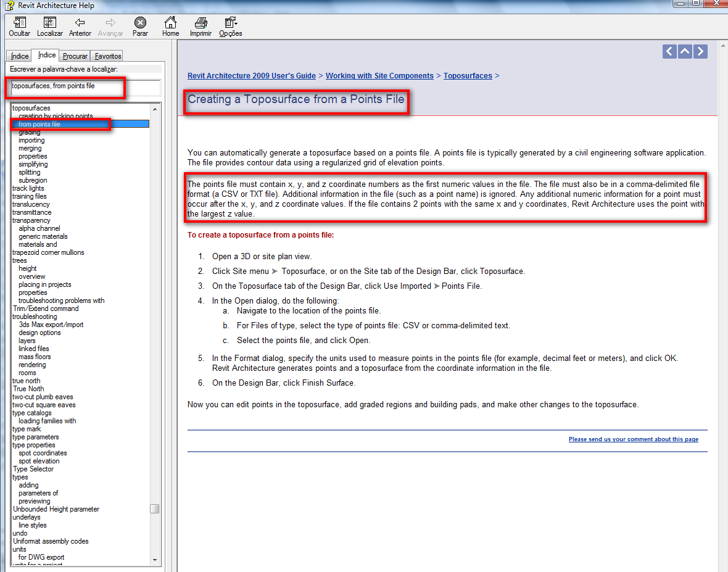Select 'spot elevation' index entry
Screen dimensions: 728x572
tap(38, 461)
